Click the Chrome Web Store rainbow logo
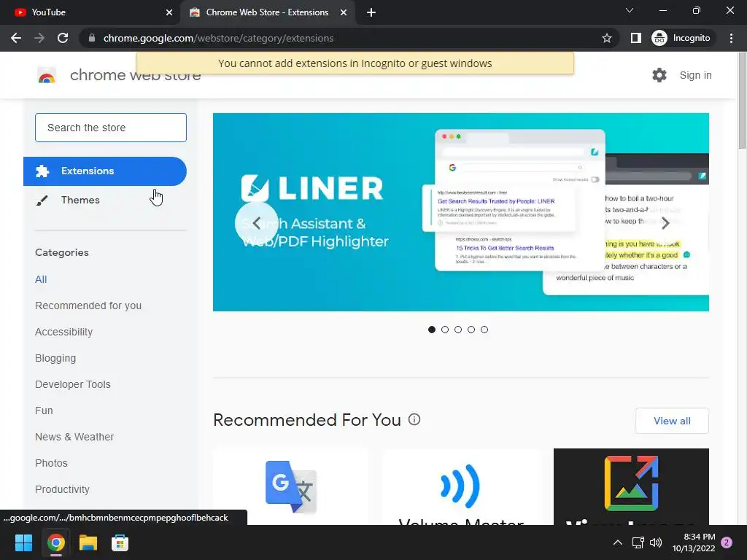 pos(47,75)
